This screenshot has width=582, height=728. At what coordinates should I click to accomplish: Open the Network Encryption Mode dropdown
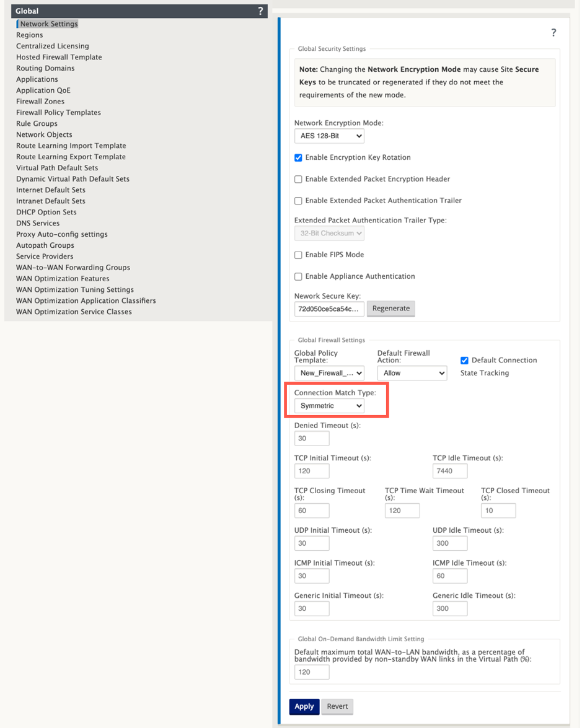pyautogui.click(x=329, y=136)
